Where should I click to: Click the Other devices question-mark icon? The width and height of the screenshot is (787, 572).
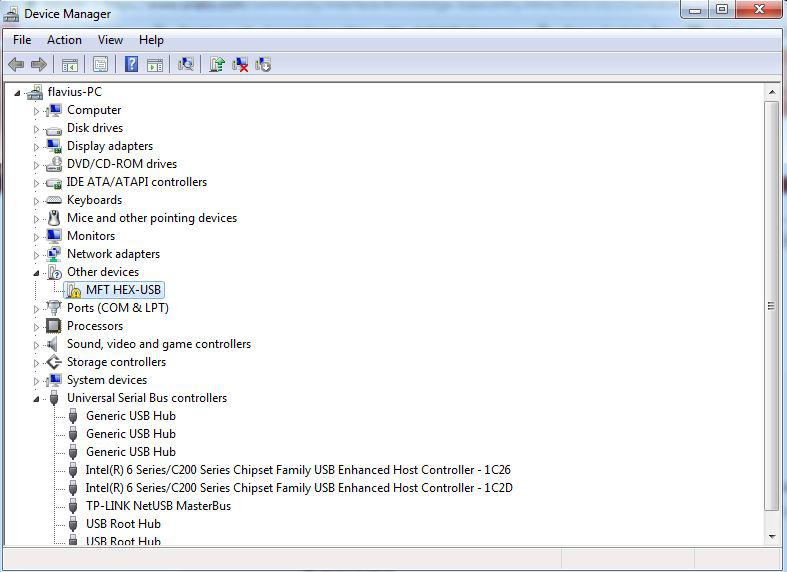54,272
